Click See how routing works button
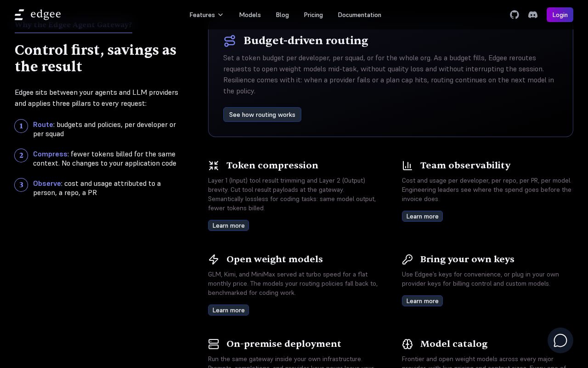Image resolution: width=588 pixels, height=368 pixels. tap(262, 115)
